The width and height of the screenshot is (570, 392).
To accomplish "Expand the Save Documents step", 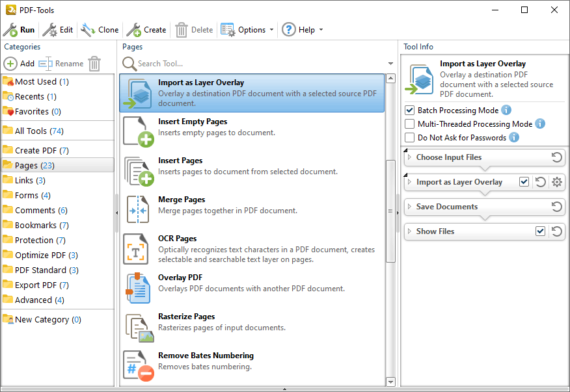I will 410,207.
